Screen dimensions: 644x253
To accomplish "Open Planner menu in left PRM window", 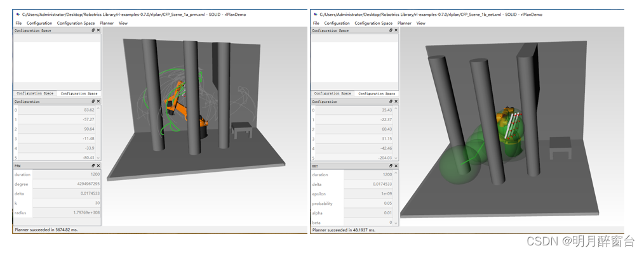I will 107,23.
